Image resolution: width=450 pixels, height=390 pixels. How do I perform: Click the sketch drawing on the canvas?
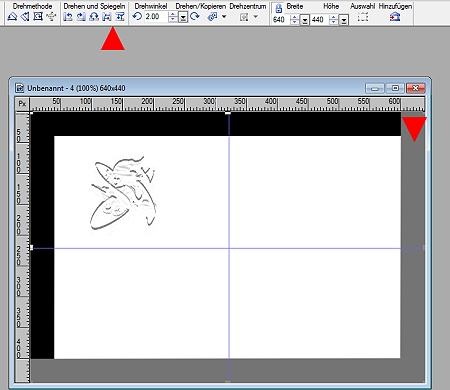pyautogui.click(x=123, y=194)
